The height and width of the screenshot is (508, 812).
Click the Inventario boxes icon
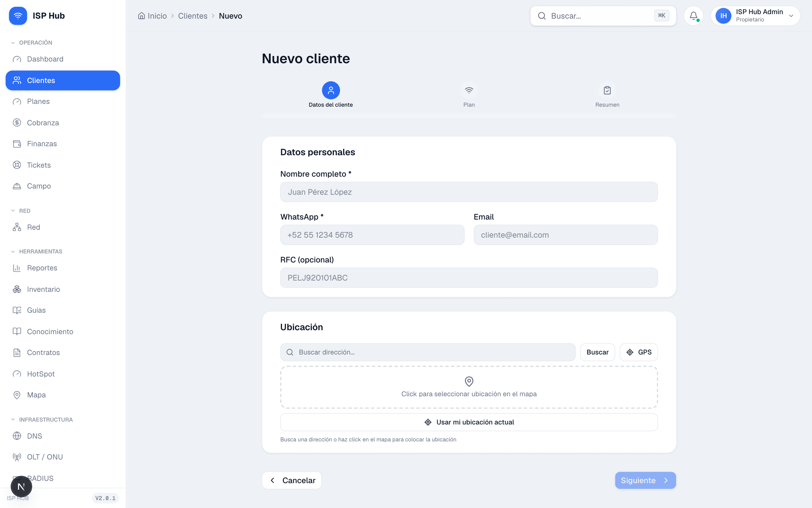pyautogui.click(x=17, y=289)
